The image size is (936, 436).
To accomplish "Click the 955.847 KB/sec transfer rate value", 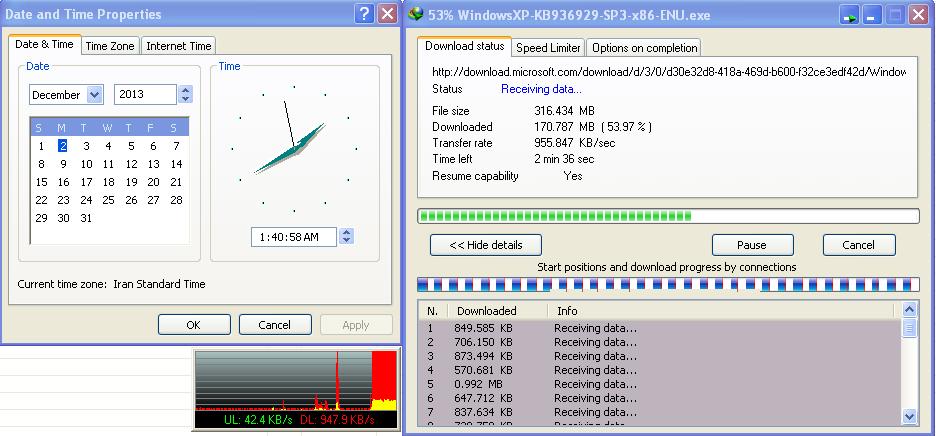I will pos(574,143).
